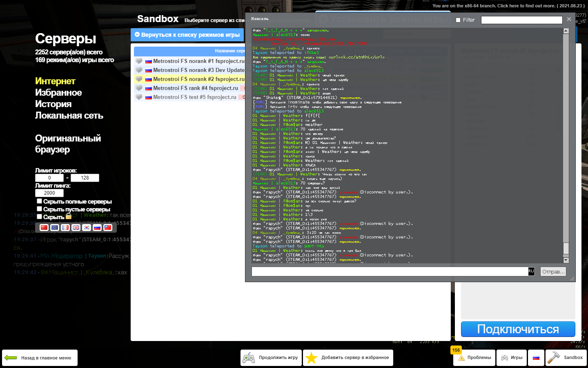Enable the console Filter checkbox

coord(458,20)
